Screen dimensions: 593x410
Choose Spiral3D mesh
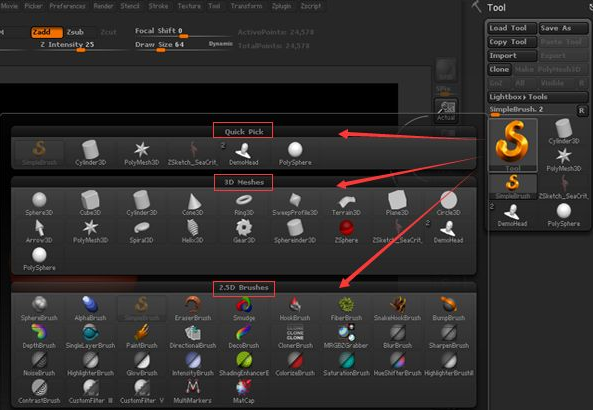point(141,231)
